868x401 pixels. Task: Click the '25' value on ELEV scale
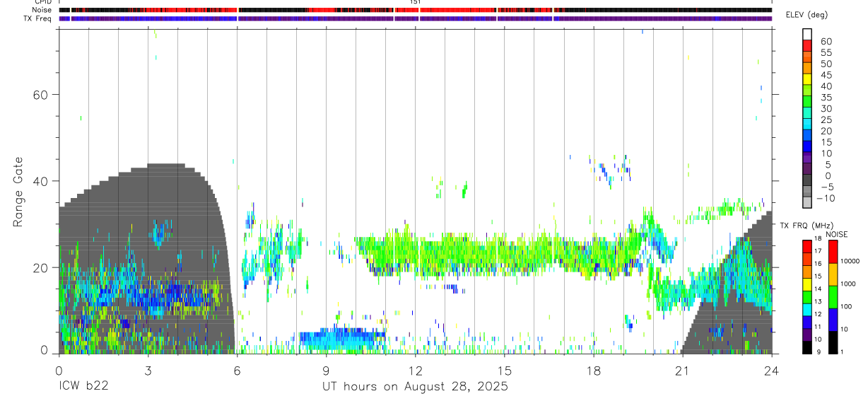826,120
